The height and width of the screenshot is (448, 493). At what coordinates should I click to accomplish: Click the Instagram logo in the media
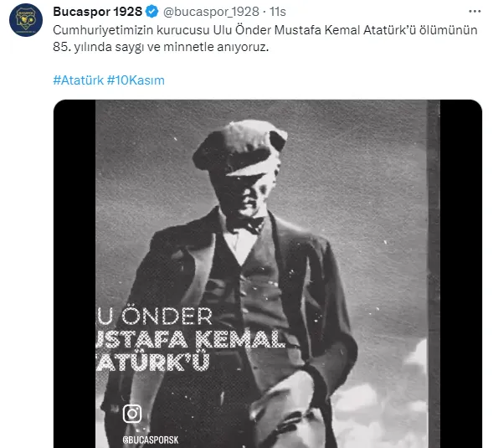click(x=132, y=414)
